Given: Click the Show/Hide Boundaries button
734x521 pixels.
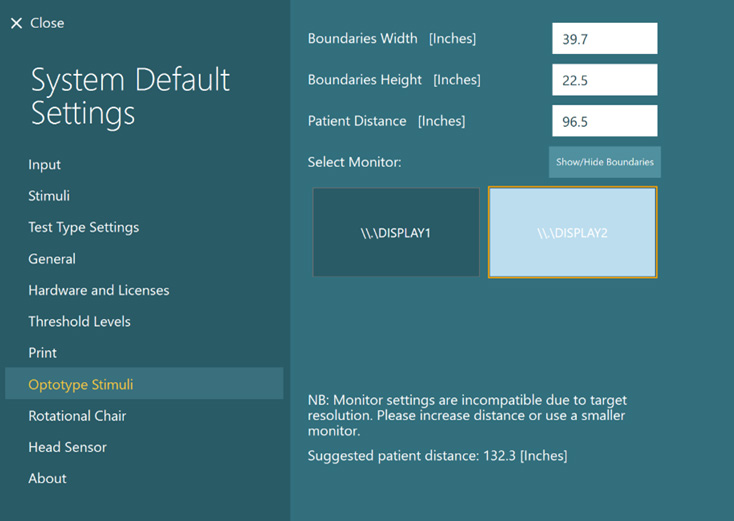Looking at the screenshot, I should [x=604, y=162].
